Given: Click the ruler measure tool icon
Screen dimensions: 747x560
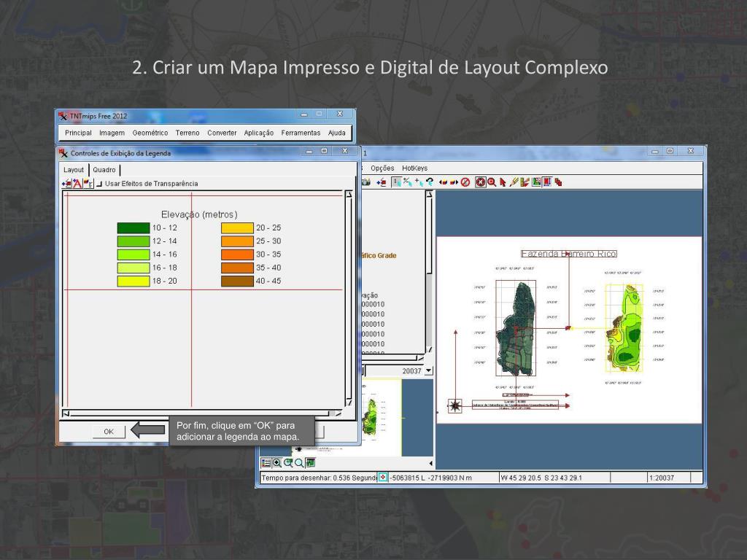Looking at the screenshot, I should [x=525, y=182].
